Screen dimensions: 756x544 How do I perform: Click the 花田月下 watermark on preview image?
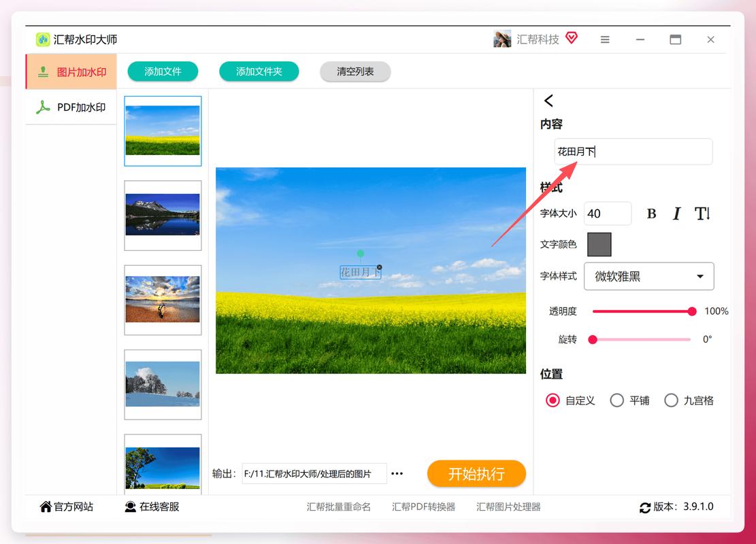click(x=360, y=272)
